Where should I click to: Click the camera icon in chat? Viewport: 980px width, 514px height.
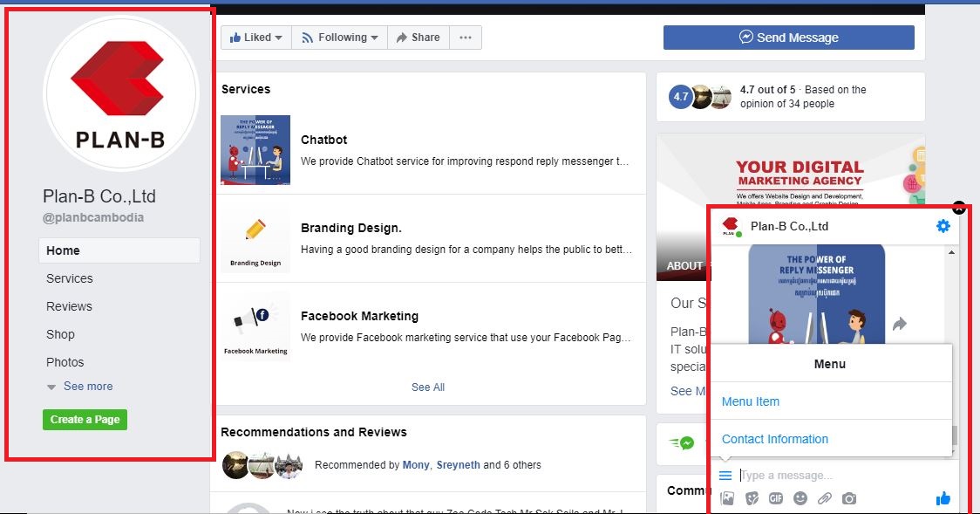point(849,499)
